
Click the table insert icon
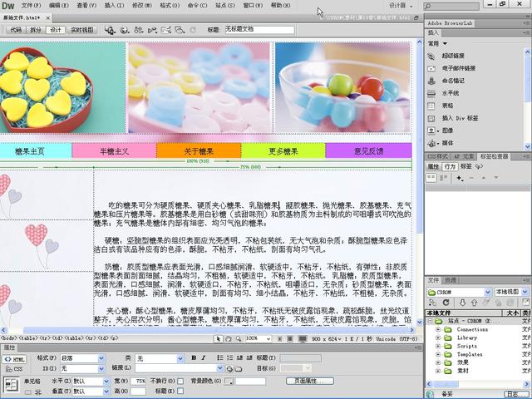(x=431, y=106)
